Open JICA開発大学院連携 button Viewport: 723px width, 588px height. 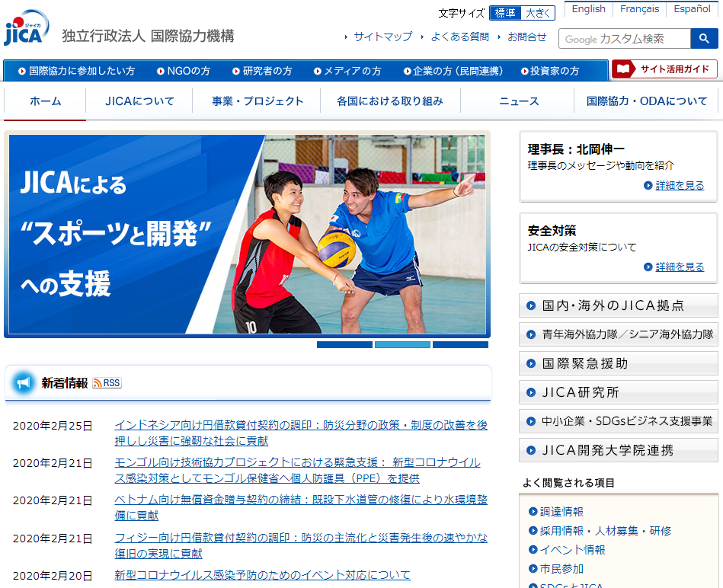click(x=619, y=450)
